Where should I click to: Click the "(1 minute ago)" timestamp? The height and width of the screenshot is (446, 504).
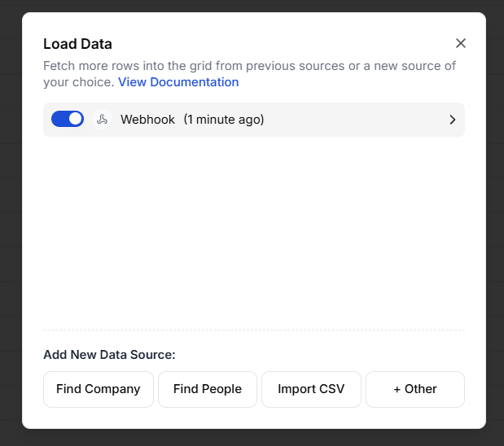(x=223, y=120)
